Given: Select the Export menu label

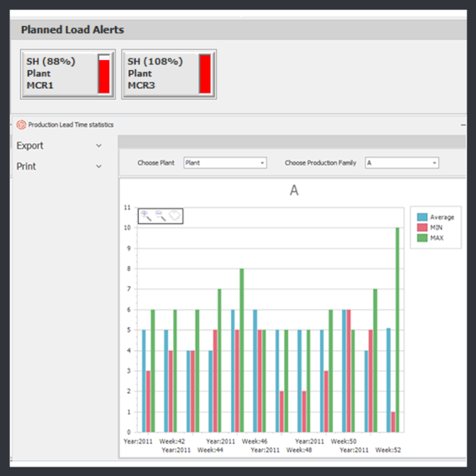Looking at the screenshot, I should (x=30, y=146).
